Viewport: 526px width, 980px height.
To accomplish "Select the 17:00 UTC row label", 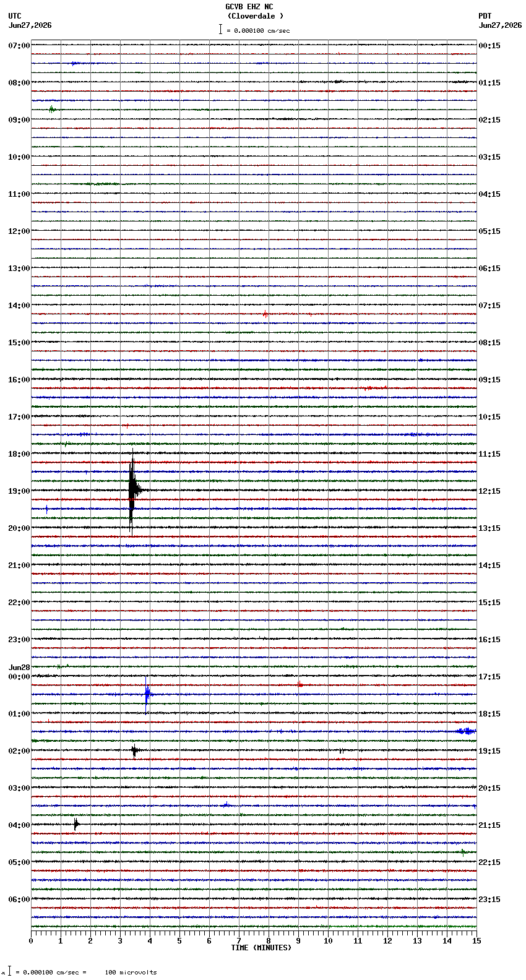I will coord(19,417).
